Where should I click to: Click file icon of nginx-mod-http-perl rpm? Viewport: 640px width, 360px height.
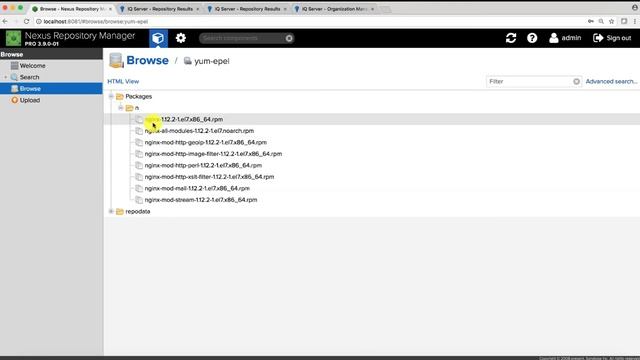139,165
